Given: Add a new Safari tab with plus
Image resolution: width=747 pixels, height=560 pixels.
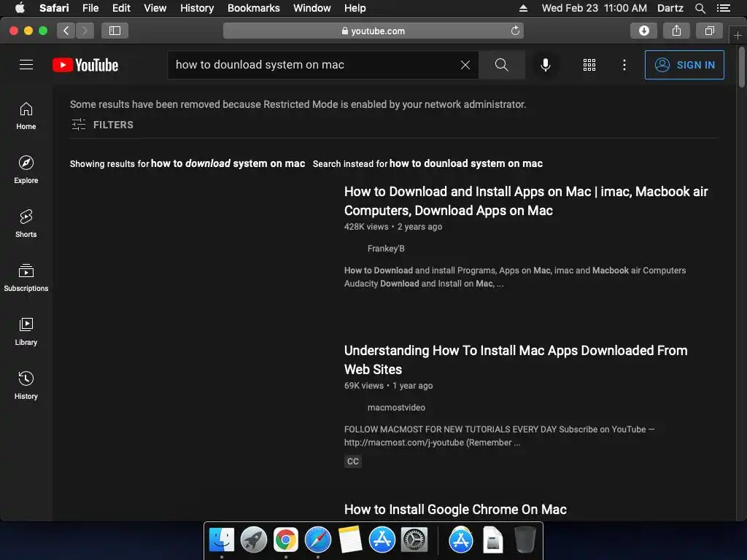Looking at the screenshot, I should tap(738, 35).
